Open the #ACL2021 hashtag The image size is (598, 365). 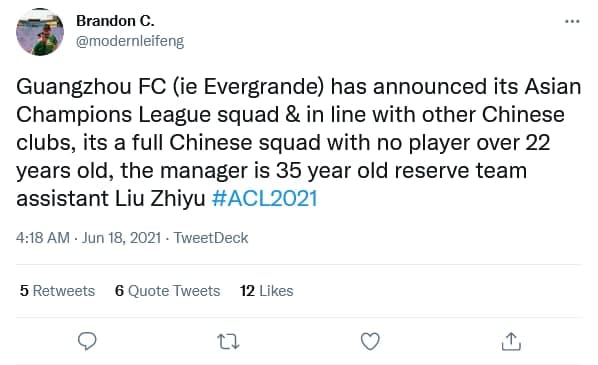264,199
